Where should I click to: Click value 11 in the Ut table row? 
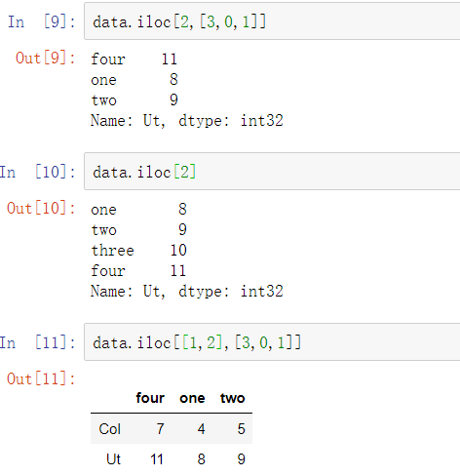coord(157,459)
